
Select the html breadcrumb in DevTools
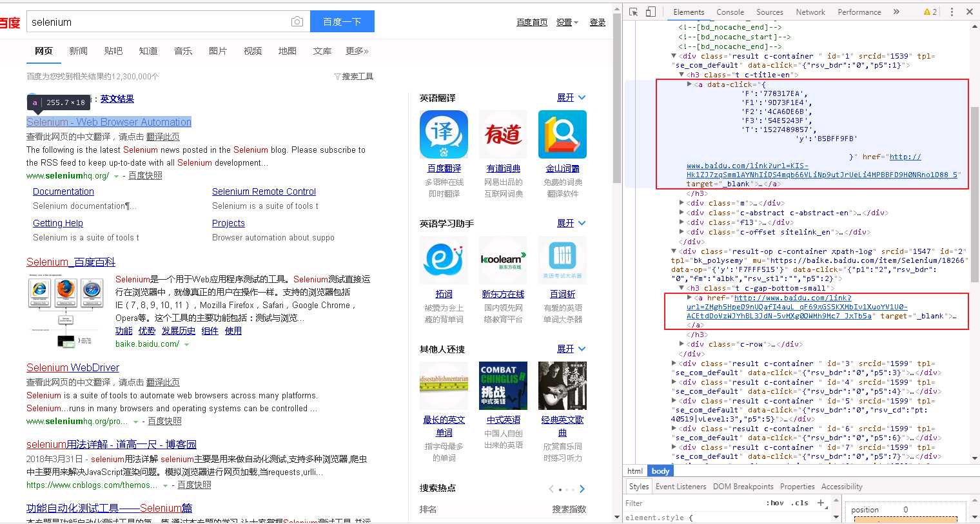(635, 471)
